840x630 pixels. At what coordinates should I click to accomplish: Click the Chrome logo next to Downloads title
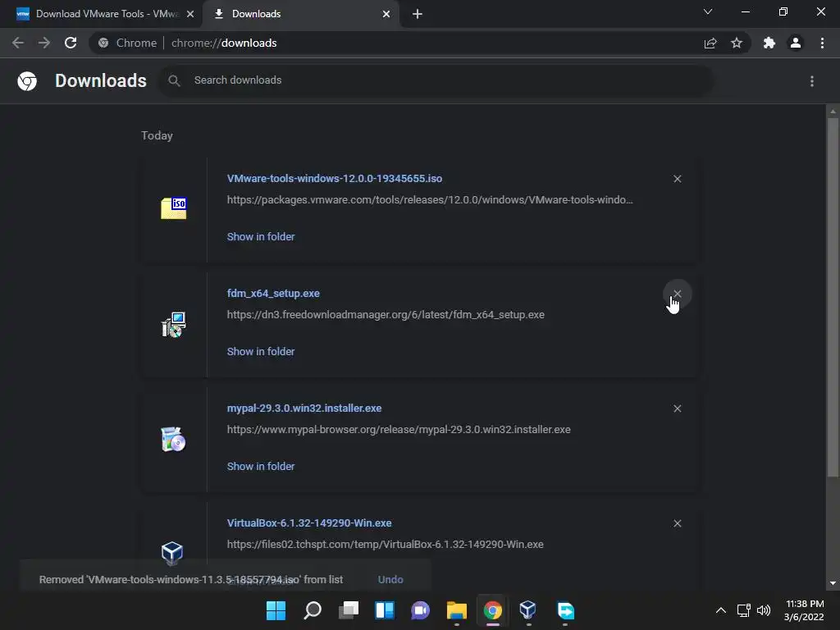(x=27, y=81)
